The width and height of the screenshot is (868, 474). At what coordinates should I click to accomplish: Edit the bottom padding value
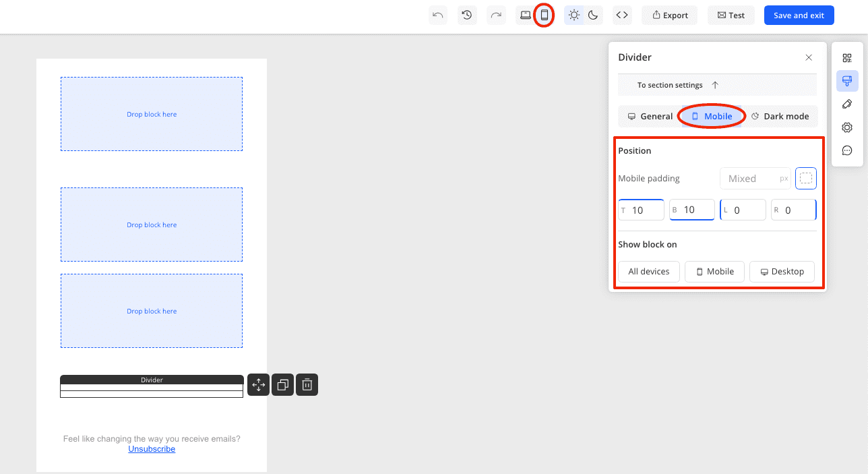(x=692, y=210)
